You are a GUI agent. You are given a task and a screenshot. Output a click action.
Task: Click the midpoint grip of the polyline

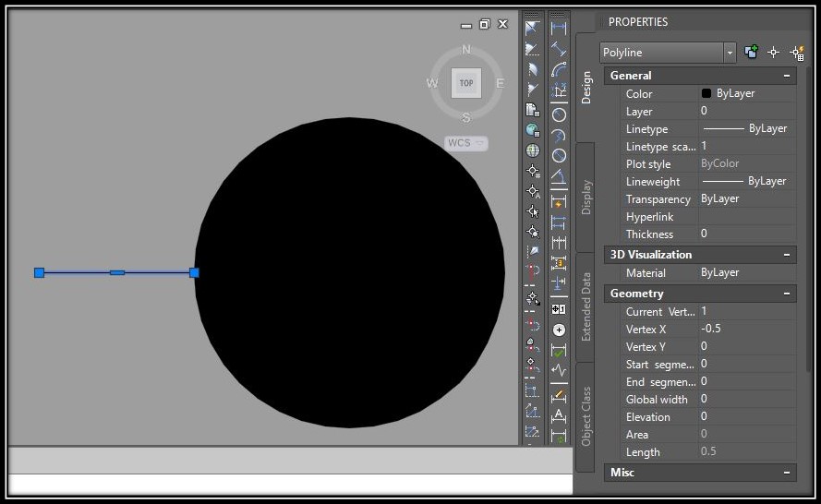pos(117,272)
